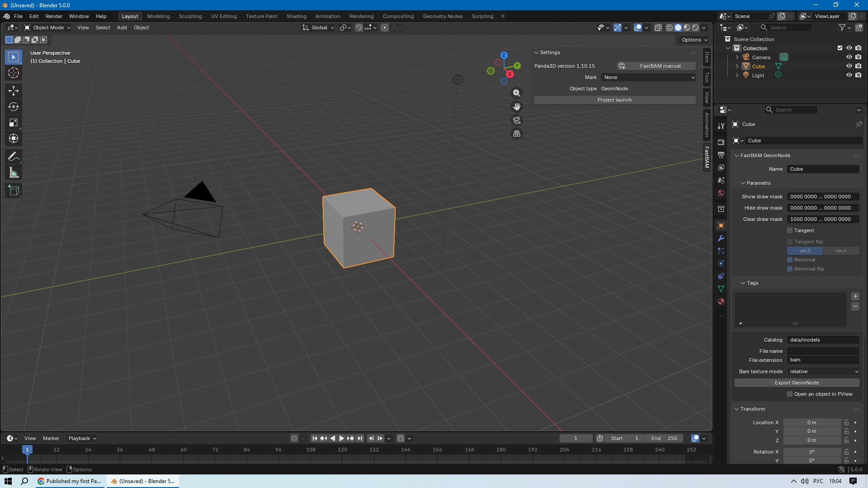
Task: Open the Material properties tab
Action: (x=721, y=301)
